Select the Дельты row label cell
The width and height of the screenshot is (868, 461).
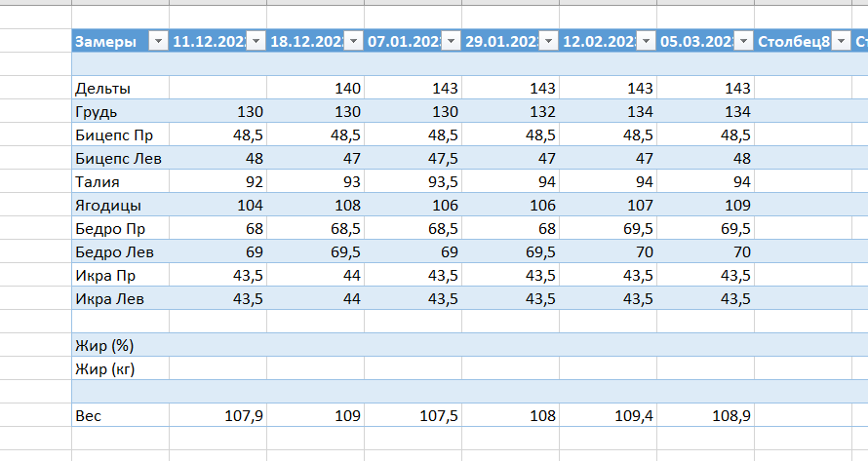(120, 89)
